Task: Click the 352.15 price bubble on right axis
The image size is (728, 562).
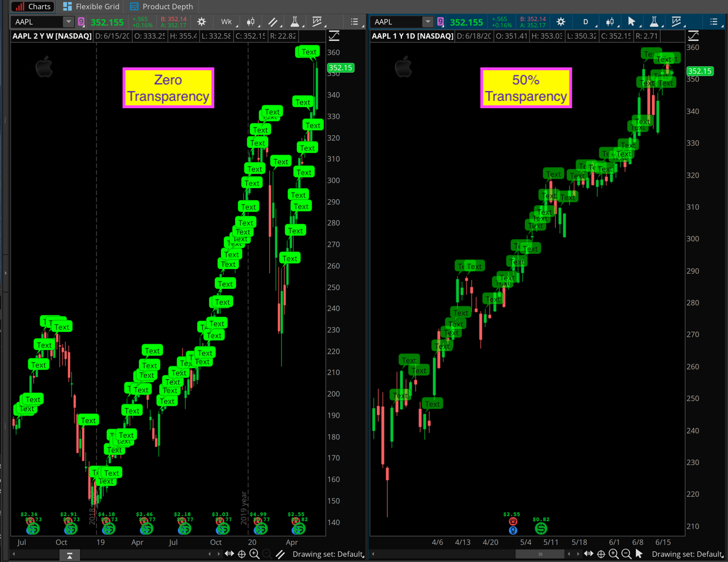Action: pos(699,71)
